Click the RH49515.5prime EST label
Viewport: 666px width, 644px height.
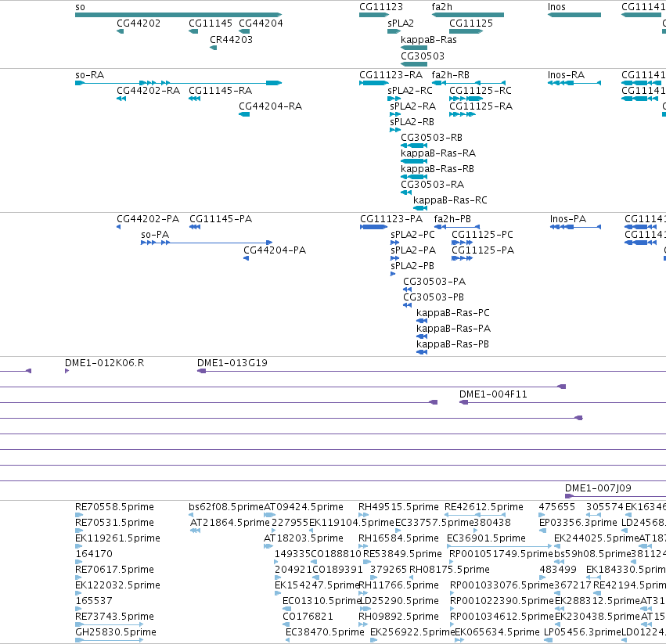click(398, 507)
